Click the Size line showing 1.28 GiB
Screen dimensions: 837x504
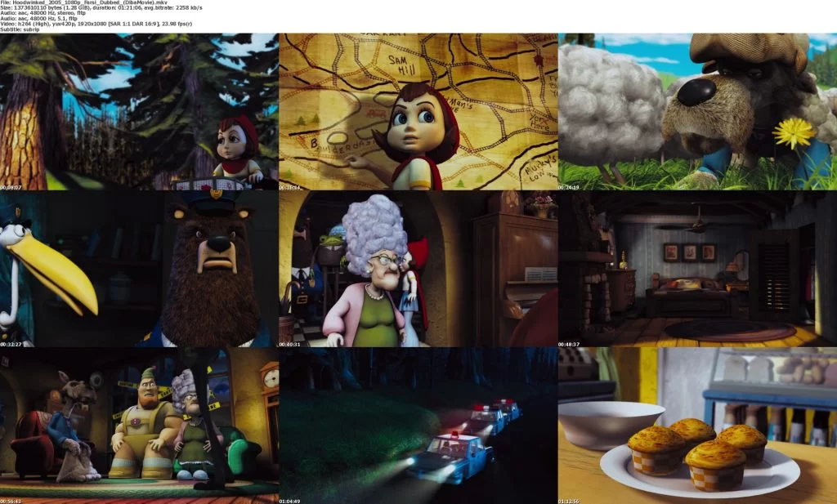tap(101, 8)
